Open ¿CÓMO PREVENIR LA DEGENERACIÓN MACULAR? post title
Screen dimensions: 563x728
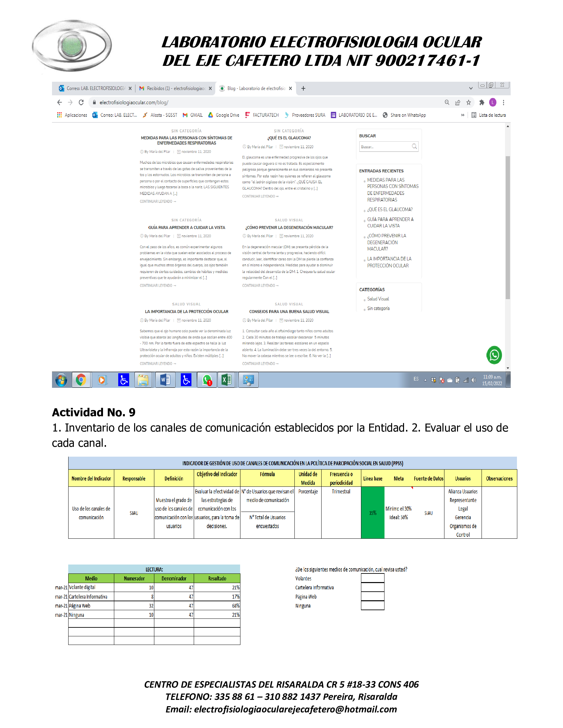point(289,227)
